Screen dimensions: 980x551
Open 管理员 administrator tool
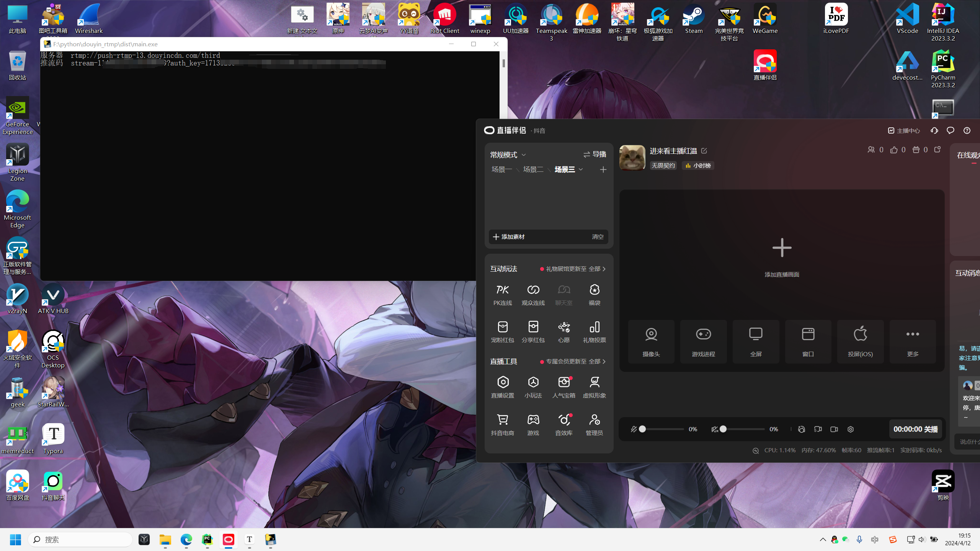click(594, 425)
